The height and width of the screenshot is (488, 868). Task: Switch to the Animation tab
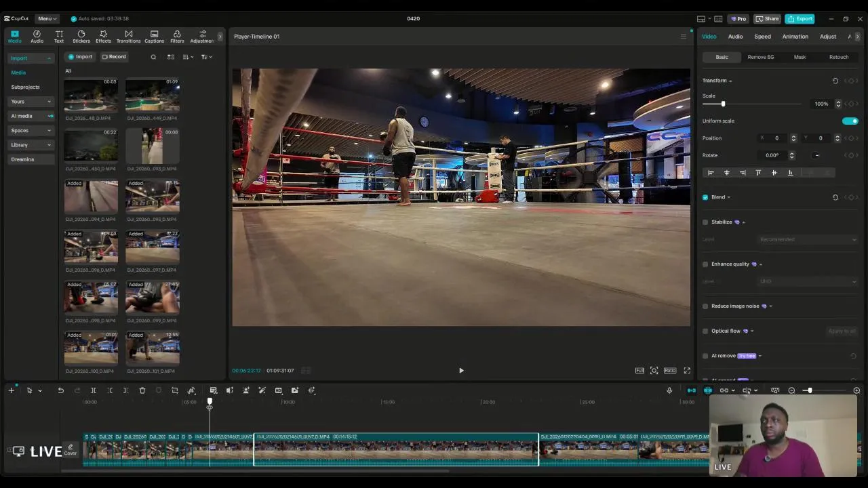pyautogui.click(x=795, y=37)
